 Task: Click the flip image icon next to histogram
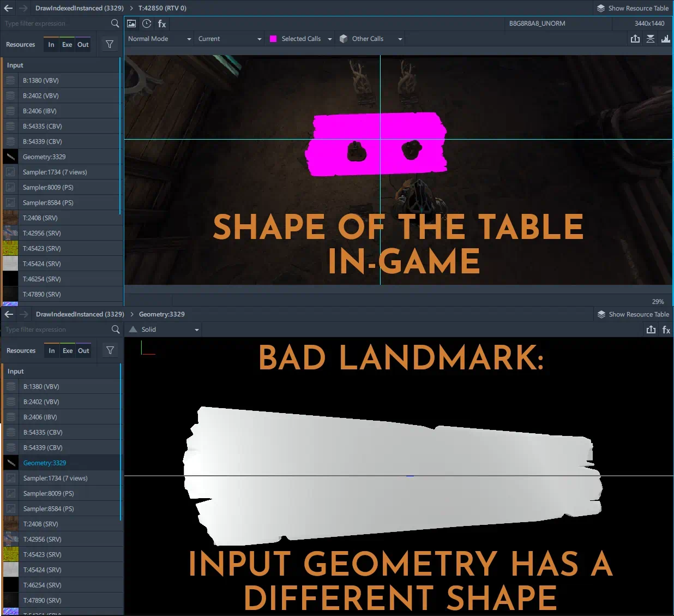pyautogui.click(x=651, y=39)
